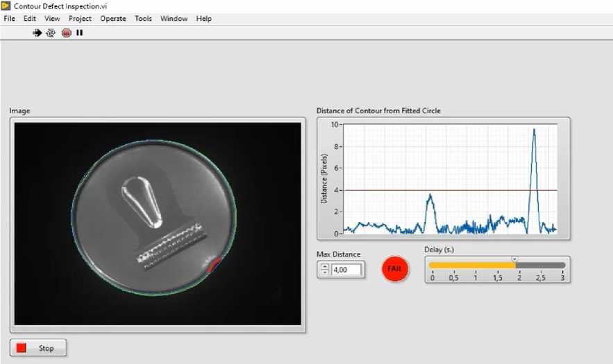Screen dimensions: 613x364
Task: Click the Run arrow toolbar icon
Action: click(37, 33)
